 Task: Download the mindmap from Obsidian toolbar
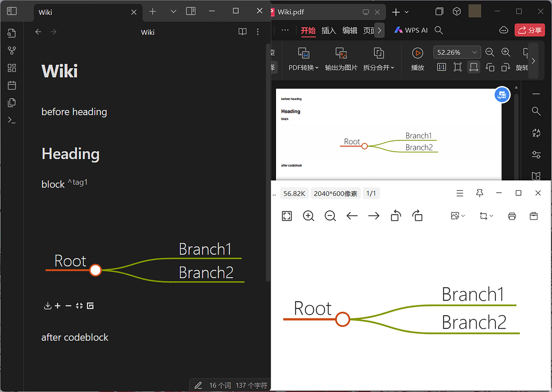(48, 305)
